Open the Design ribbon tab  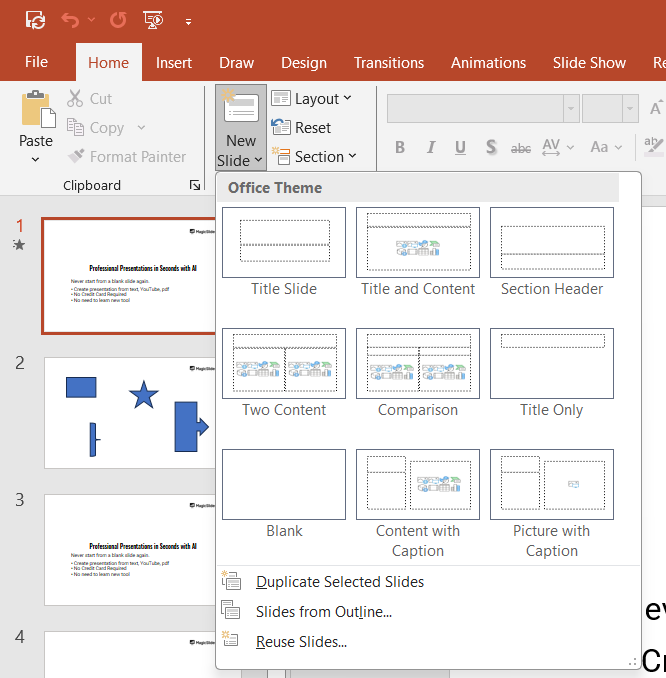click(x=304, y=62)
